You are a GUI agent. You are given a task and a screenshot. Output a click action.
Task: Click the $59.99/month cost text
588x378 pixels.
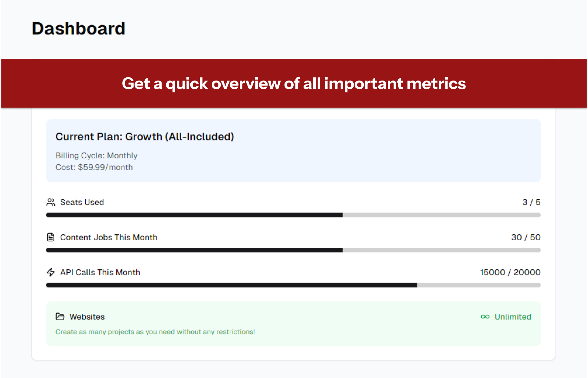(94, 167)
